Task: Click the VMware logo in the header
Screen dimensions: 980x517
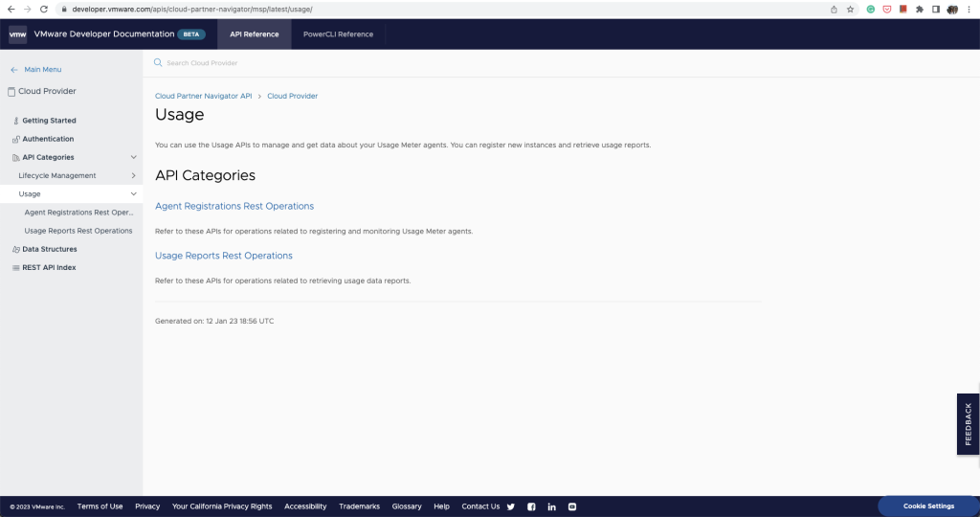Action: point(17,34)
